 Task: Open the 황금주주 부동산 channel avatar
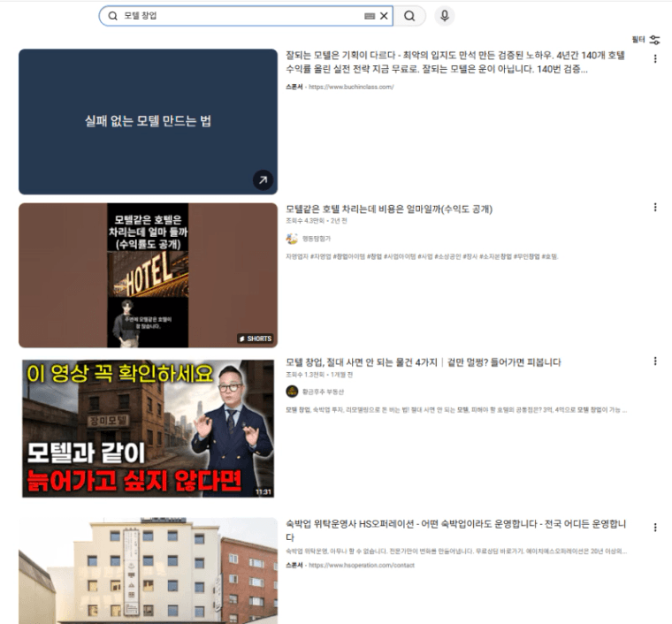[x=292, y=392]
